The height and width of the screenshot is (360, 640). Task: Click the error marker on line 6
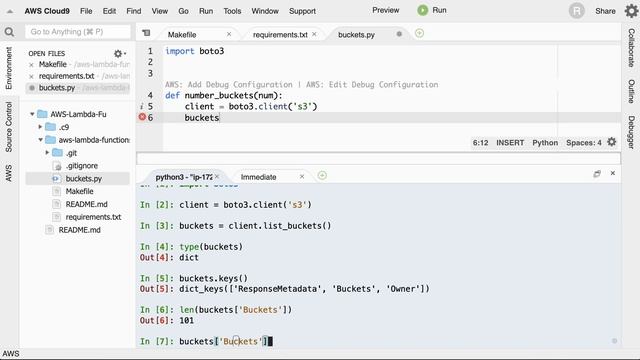tap(142, 117)
